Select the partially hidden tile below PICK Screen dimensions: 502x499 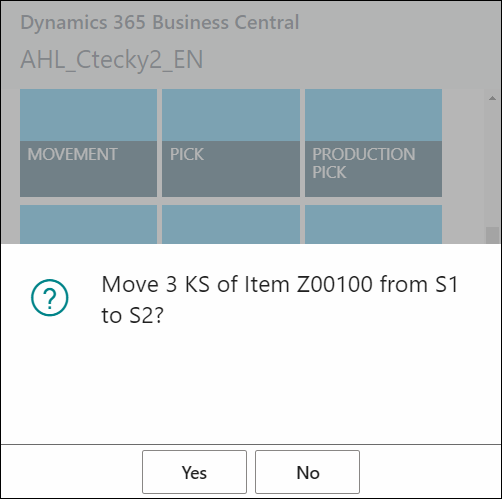pyautogui.click(x=231, y=224)
